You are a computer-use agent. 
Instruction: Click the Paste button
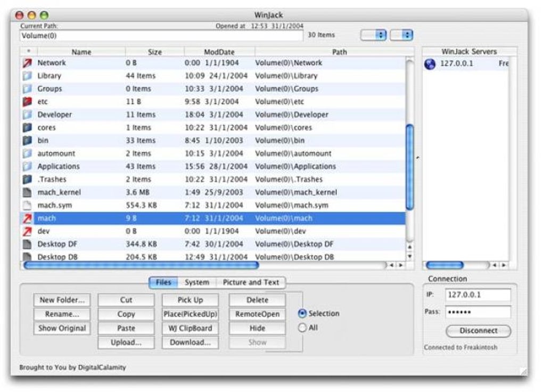pos(126,328)
